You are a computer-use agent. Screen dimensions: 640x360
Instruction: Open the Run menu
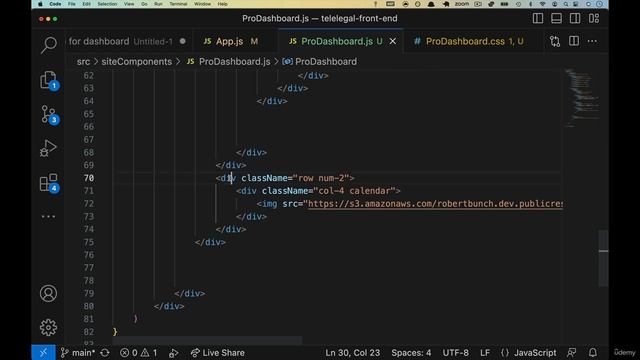(158, 4)
